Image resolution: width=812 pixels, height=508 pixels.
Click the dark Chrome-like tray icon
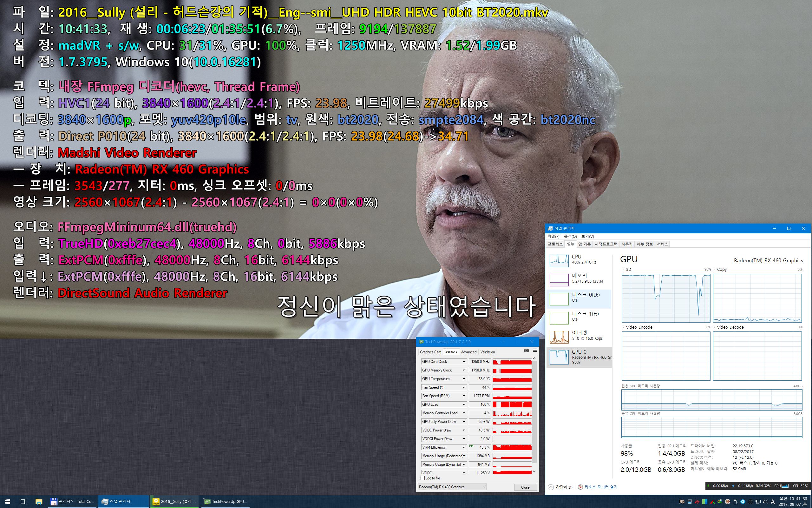pos(750,502)
